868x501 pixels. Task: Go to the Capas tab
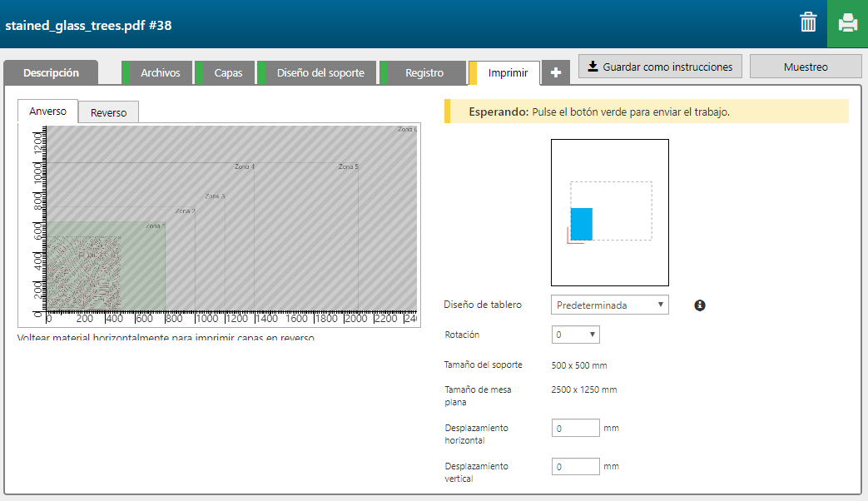point(228,72)
